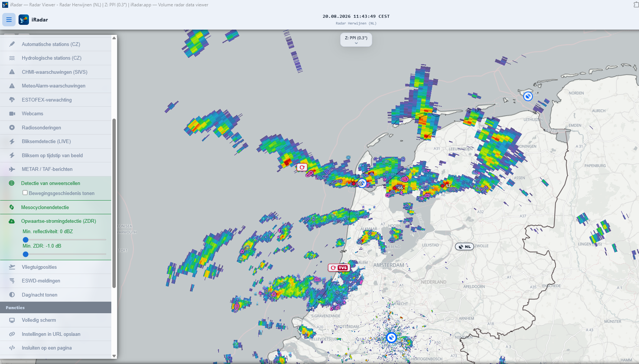Toggle Webcams layer on
The image size is (639, 364).
click(56, 114)
